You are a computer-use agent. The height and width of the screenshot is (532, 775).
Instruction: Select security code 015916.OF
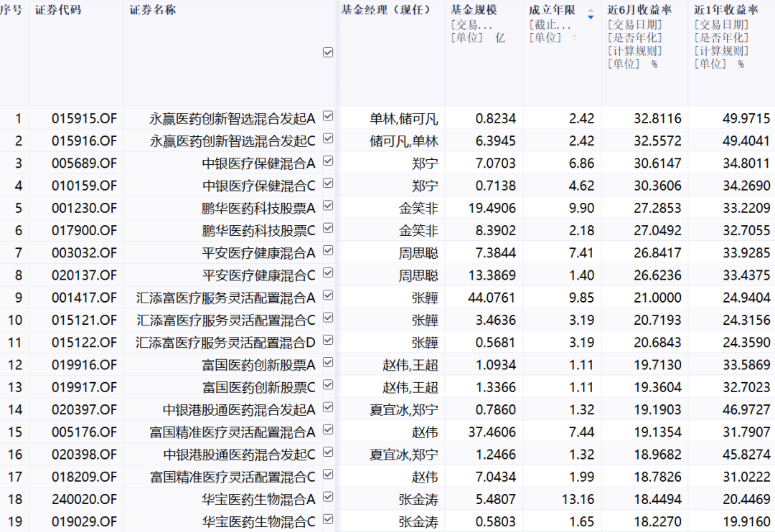click(84, 141)
